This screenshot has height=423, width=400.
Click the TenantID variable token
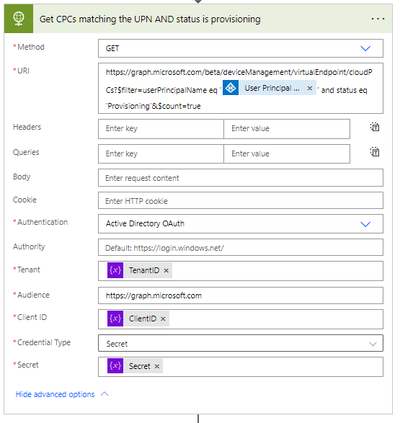point(139,270)
